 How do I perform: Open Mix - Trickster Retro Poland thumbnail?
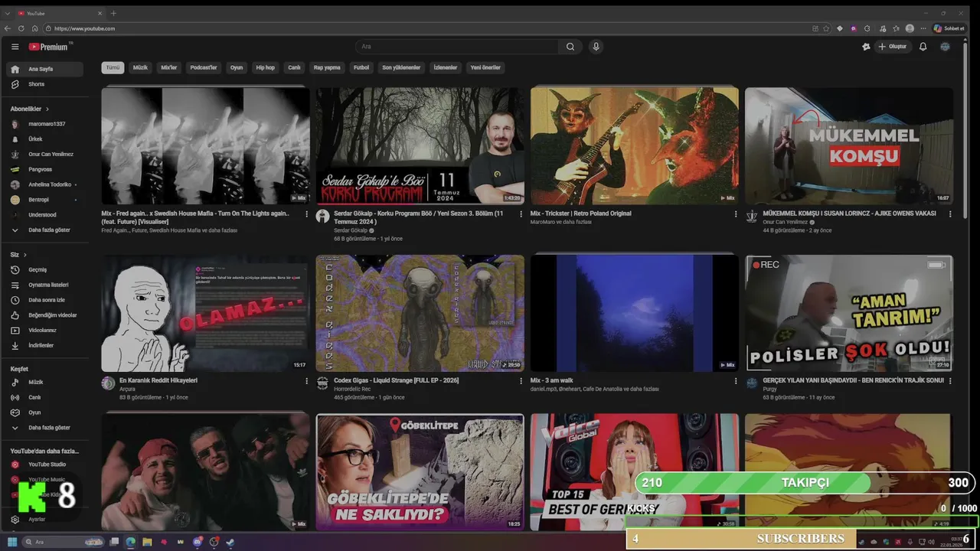coord(635,145)
